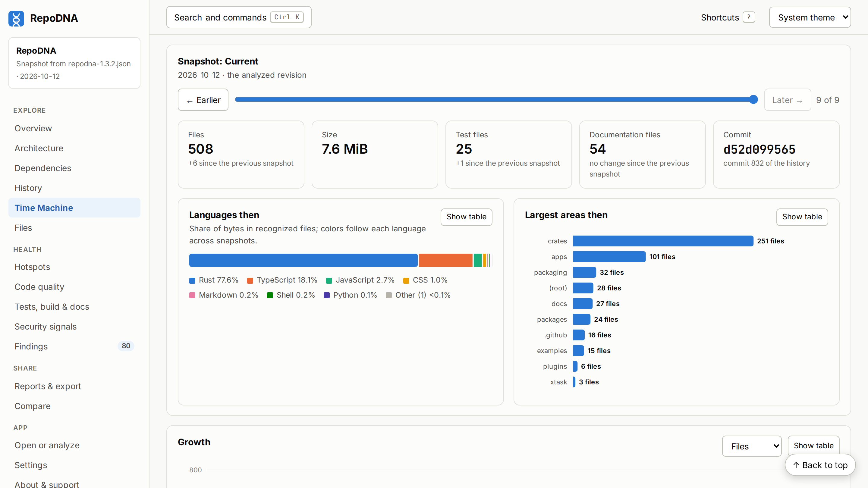868x488 pixels.
Task: Open the Compare page
Action: [74, 406]
